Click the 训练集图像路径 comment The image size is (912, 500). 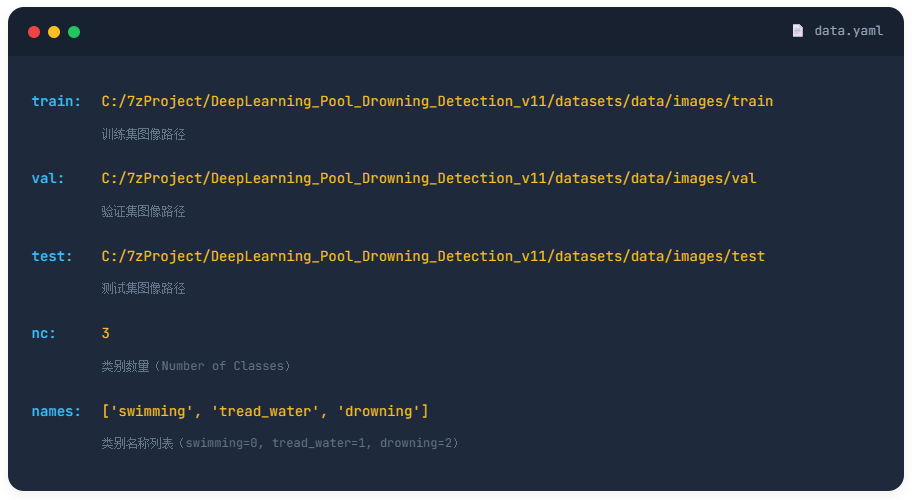pyautogui.click(x=143, y=134)
